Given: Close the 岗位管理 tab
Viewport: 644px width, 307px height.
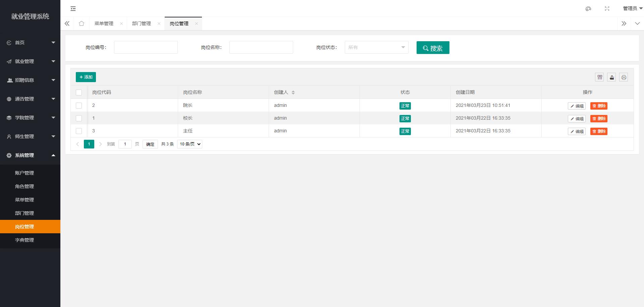Looking at the screenshot, I should click(x=197, y=23).
